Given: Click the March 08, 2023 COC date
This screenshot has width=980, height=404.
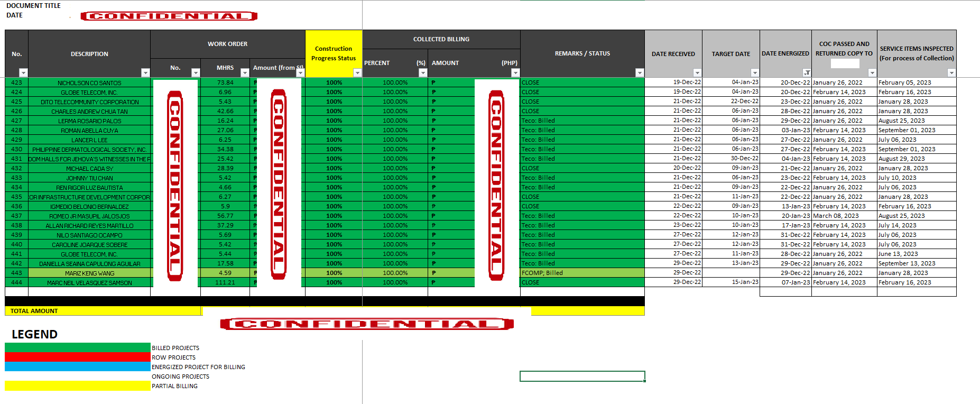Looking at the screenshot, I should point(844,216).
